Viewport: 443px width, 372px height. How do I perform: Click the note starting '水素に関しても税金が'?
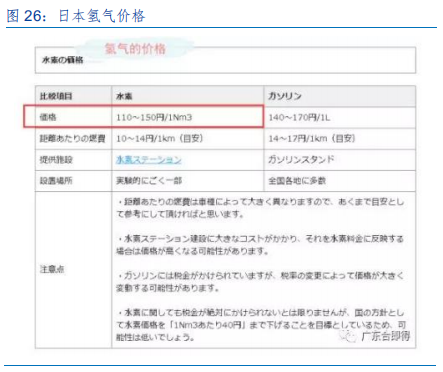[x=261, y=325]
